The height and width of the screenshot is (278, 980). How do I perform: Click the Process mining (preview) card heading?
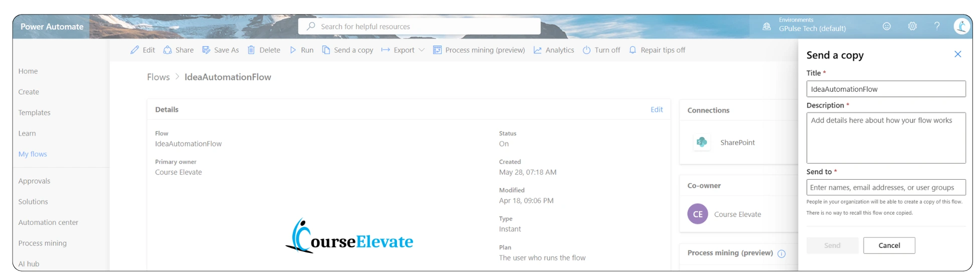click(730, 253)
